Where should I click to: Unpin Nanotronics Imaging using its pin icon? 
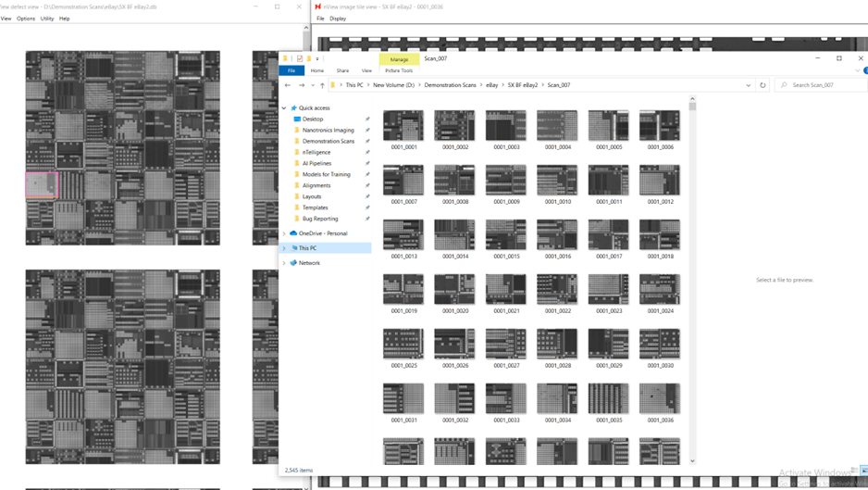[367, 131]
